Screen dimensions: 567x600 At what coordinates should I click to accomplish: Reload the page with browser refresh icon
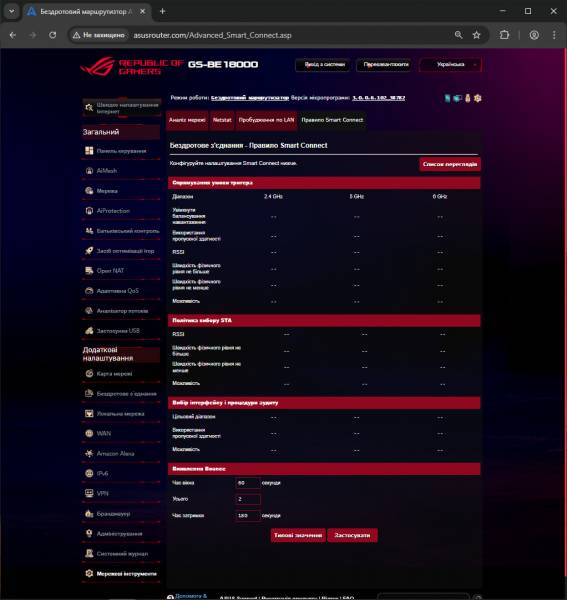point(53,35)
